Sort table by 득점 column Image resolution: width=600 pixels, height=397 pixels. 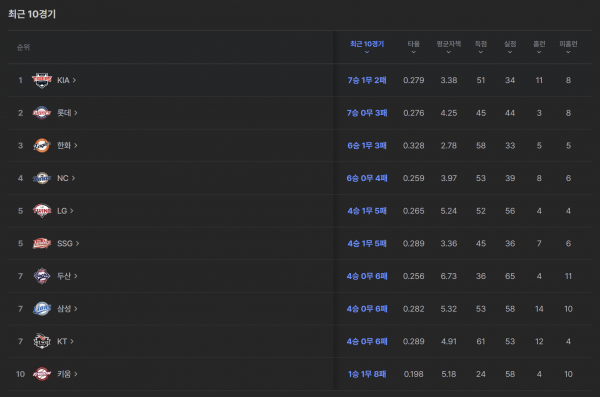pos(481,47)
